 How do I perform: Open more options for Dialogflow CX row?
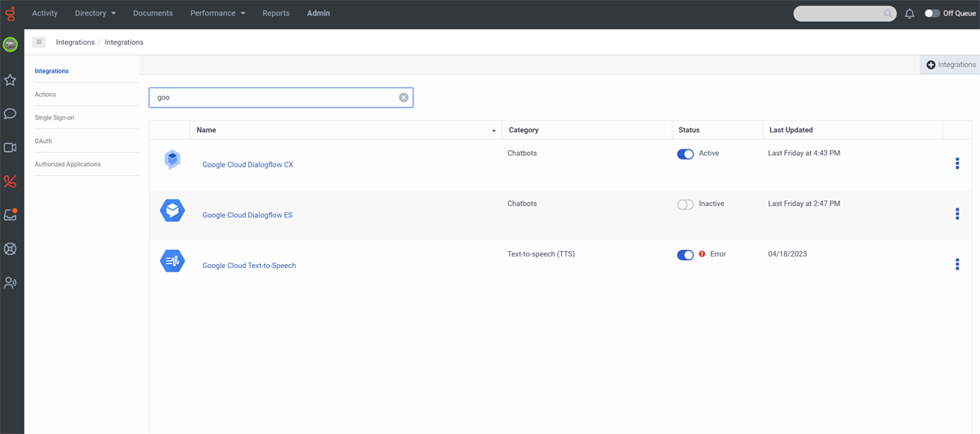click(x=957, y=163)
